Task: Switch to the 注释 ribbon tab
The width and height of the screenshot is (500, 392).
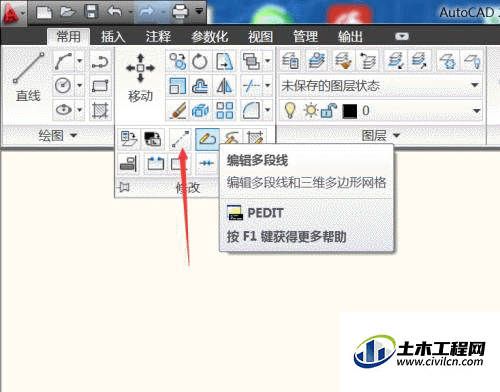Action: click(x=158, y=36)
